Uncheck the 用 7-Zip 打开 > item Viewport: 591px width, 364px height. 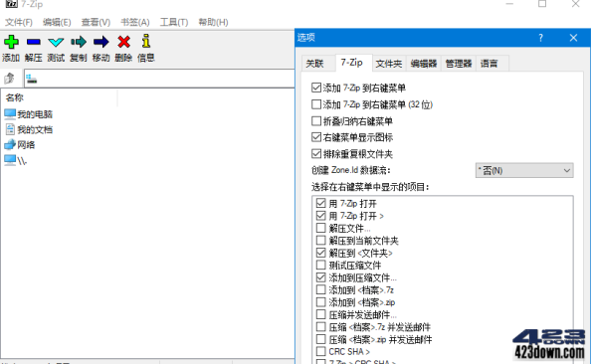[320, 216]
